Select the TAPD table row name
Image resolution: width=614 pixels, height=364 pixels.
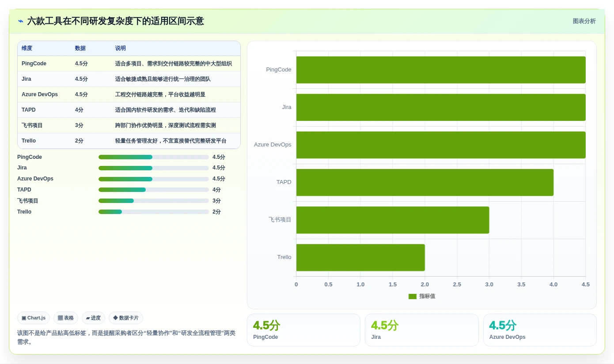click(x=29, y=110)
